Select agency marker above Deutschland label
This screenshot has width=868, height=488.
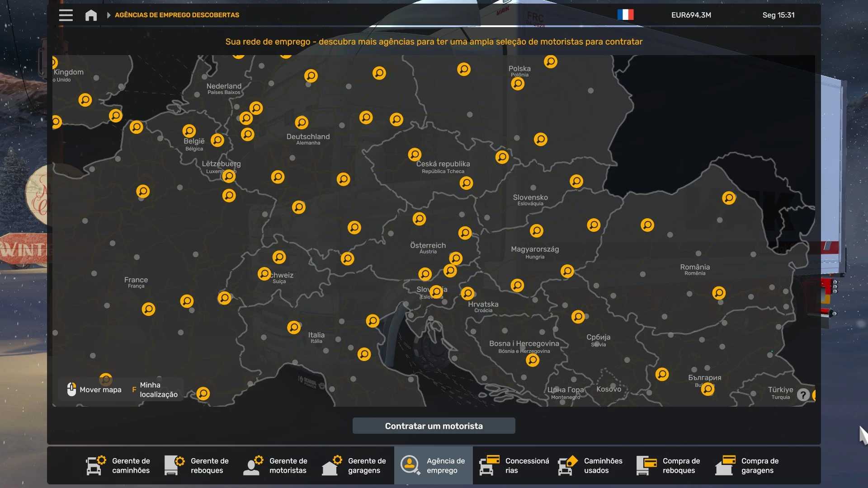tap(302, 122)
